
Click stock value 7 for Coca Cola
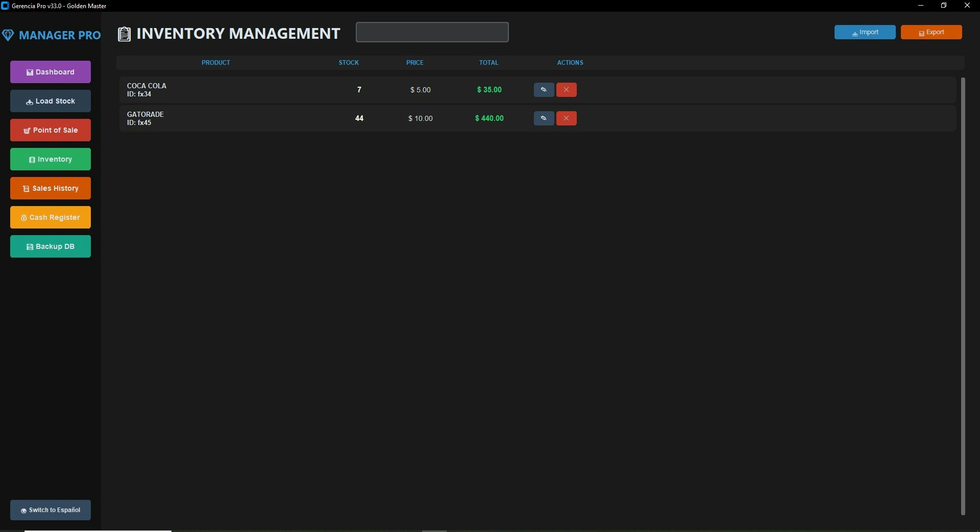click(x=359, y=90)
